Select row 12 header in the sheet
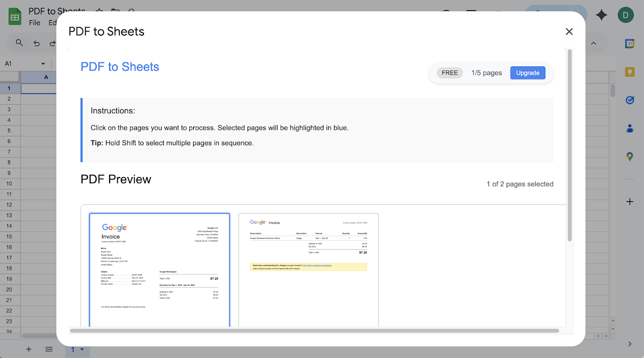 (9, 205)
